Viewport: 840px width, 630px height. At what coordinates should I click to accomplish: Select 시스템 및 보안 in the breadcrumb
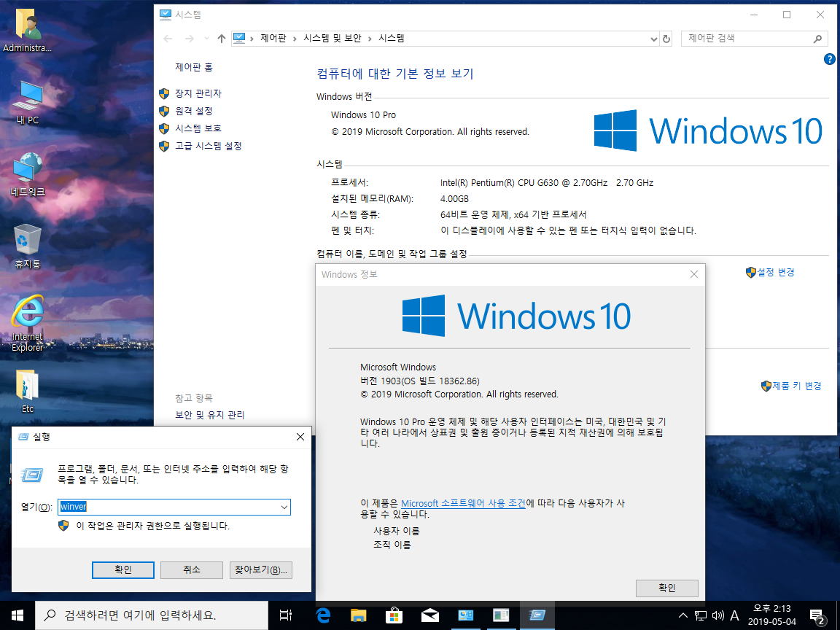coord(332,39)
